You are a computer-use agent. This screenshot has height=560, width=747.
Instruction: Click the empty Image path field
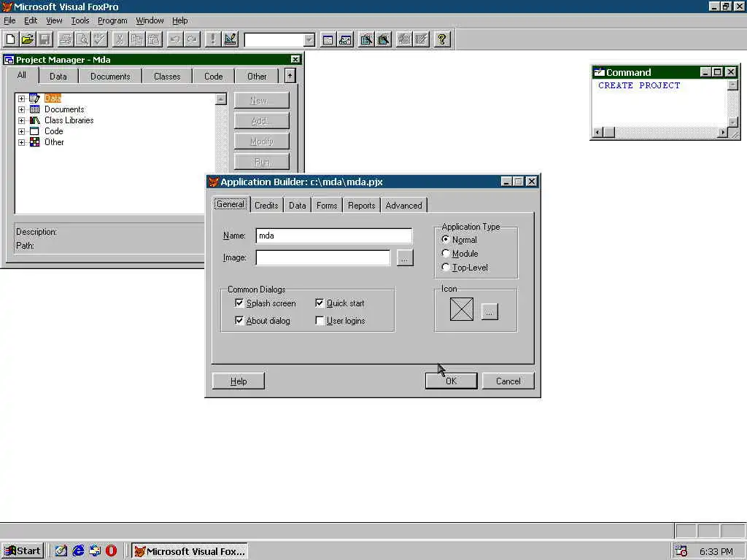tap(323, 257)
